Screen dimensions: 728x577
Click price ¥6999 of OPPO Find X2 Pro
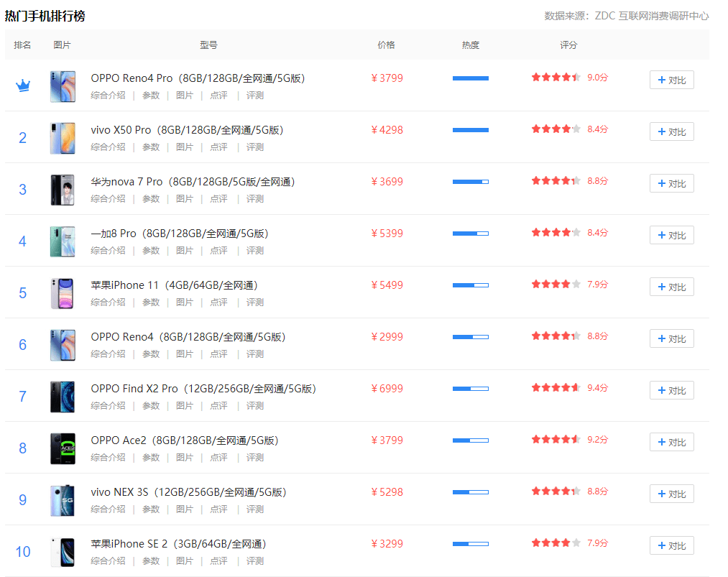coord(387,389)
